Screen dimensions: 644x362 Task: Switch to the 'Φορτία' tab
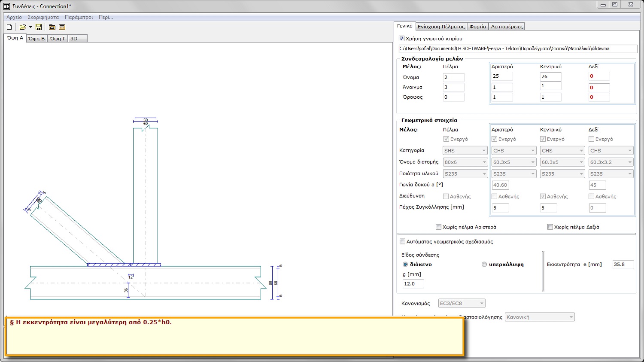click(477, 27)
